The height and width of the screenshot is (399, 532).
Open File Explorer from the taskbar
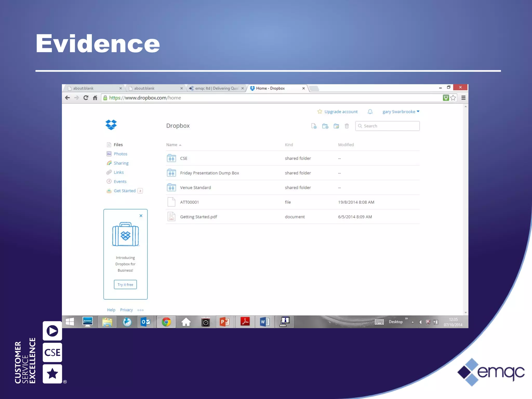[107, 322]
